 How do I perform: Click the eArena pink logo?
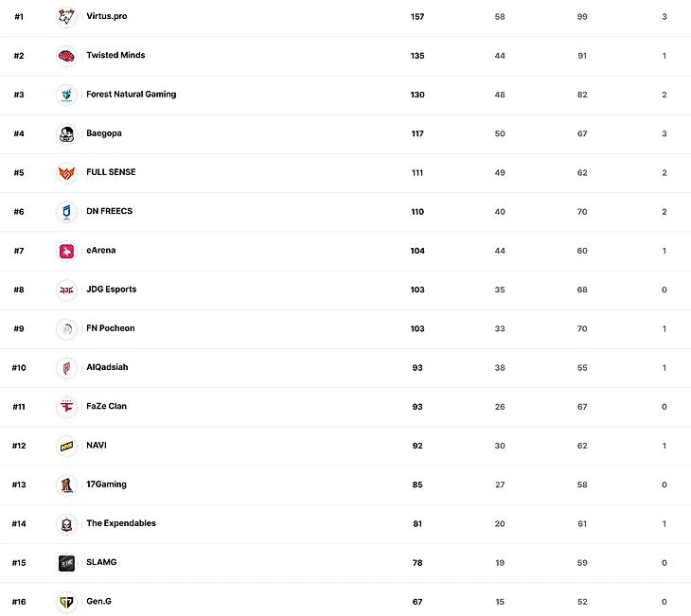tap(66, 251)
